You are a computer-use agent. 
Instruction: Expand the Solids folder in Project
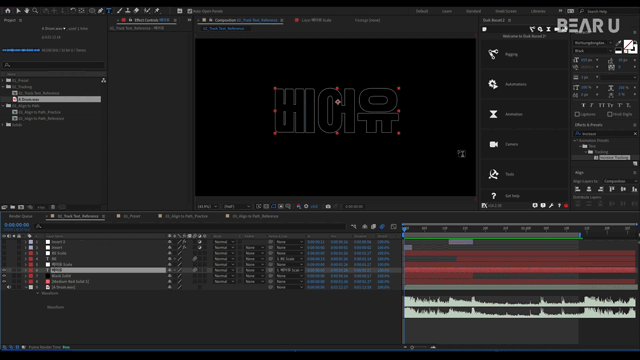tap(3, 125)
